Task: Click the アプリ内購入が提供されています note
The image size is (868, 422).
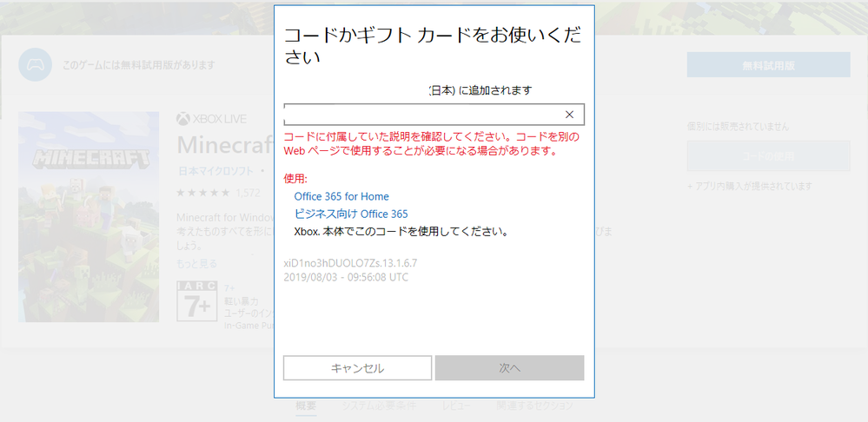Action: coord(750,187)
